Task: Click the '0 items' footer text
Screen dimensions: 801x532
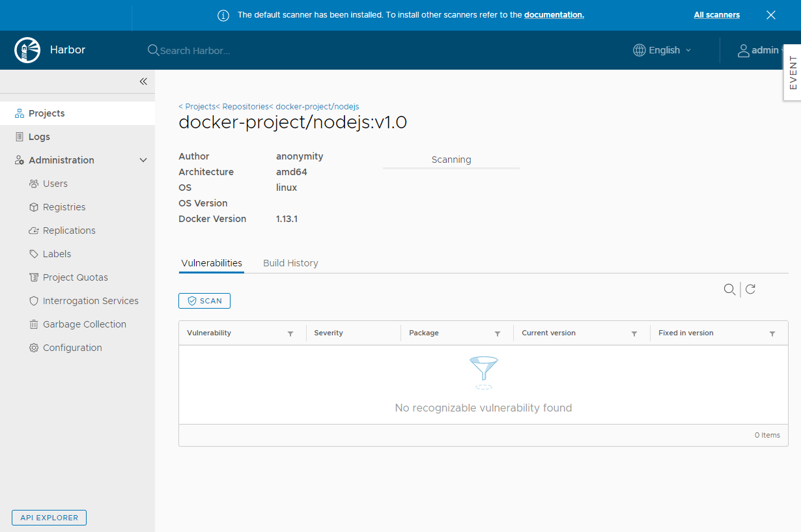Action: [x=767, y=435]
